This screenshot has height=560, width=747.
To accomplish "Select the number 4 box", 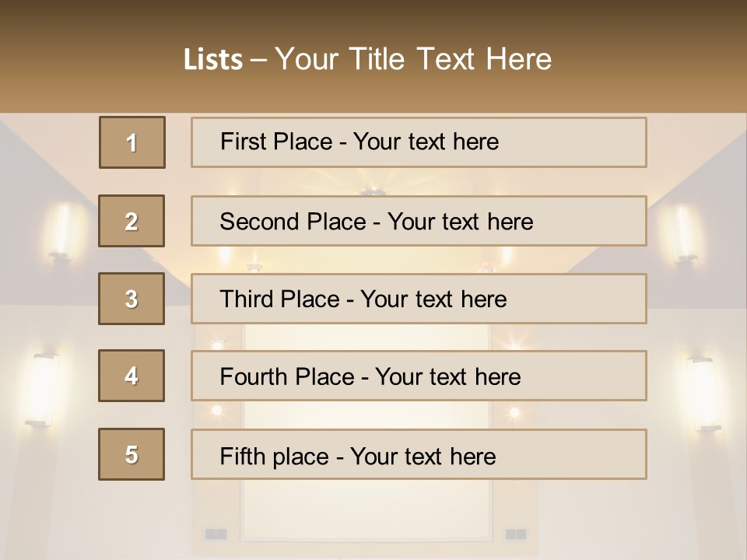I will [132, 376].
